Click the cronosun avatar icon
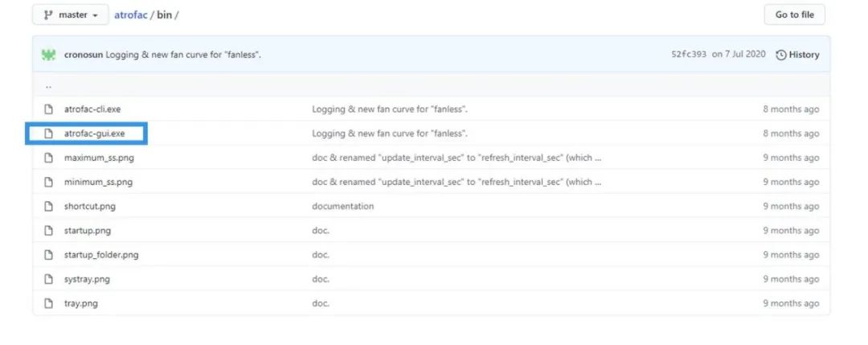 49,55
